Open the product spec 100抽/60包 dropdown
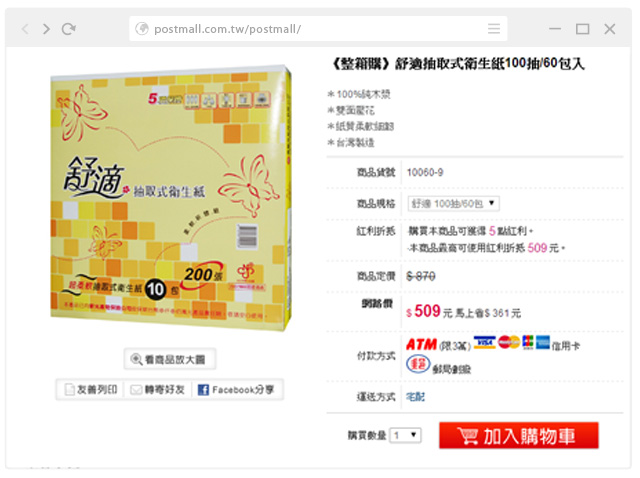Image resolution: width=640 pixels, height=478 pixels. click(x=453, y=203)
